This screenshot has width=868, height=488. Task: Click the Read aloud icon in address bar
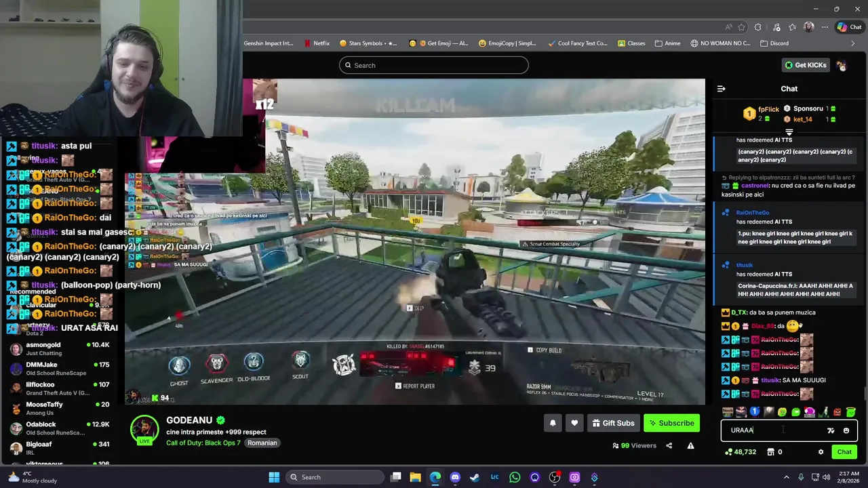click(x=729, y=27)
